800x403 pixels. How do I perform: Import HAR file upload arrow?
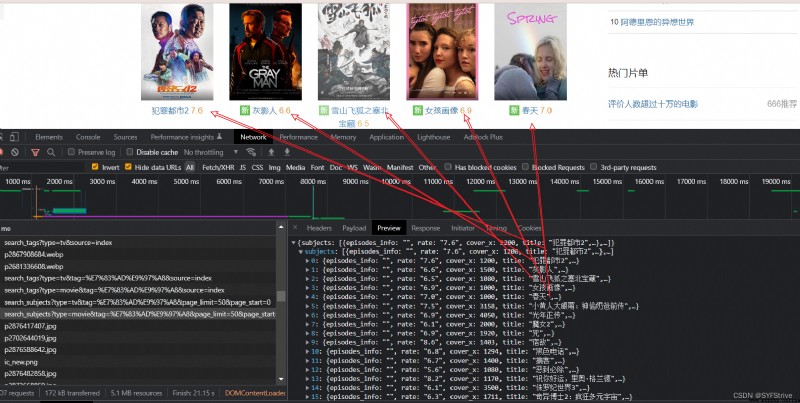click(x=271, y=152)
